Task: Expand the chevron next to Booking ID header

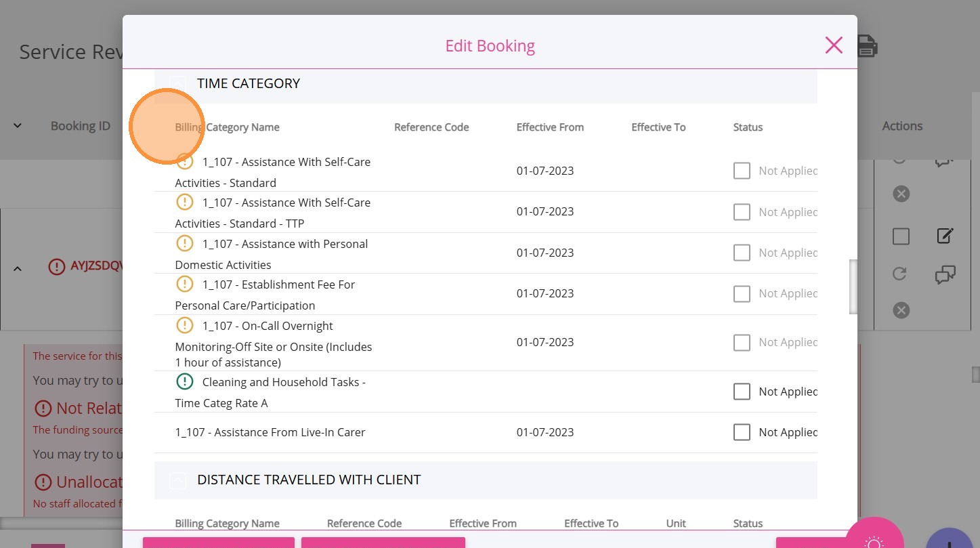Action: click(18, 126)
